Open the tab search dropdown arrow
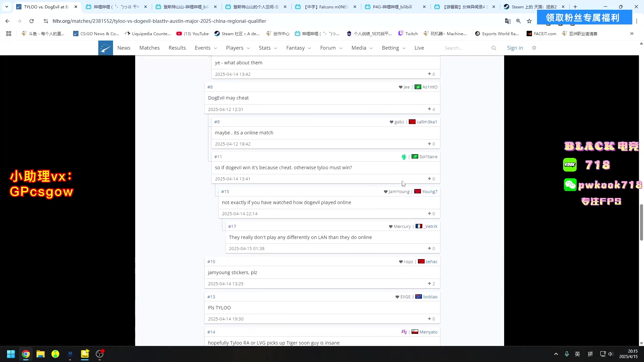Image resolution: width=644 pixels, height=362 pixels. pyautogui.click(x=6, y=7)
